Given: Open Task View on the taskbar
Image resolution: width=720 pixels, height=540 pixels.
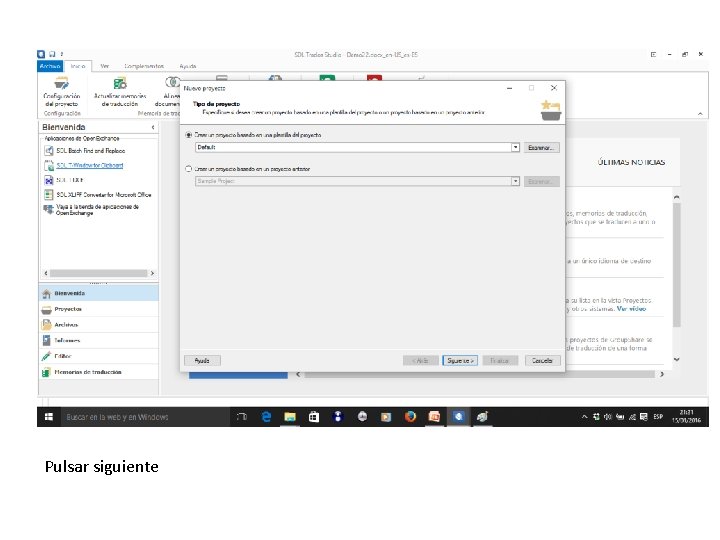Looking at the screenshot, I should [x=242, y=417].
